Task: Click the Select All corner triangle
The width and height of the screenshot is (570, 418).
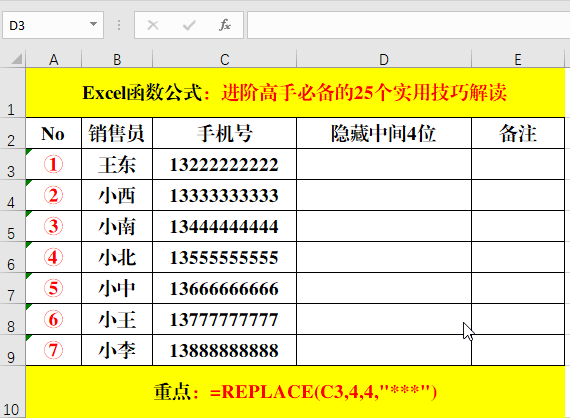Action: [16, 59]
